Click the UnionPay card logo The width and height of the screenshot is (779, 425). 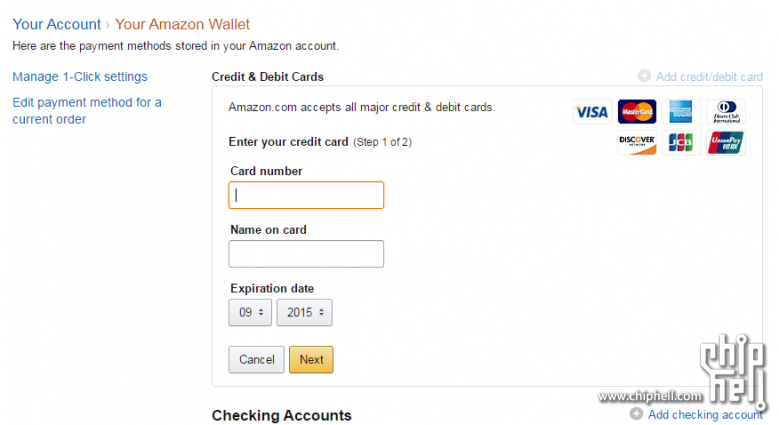pos(726,143)
